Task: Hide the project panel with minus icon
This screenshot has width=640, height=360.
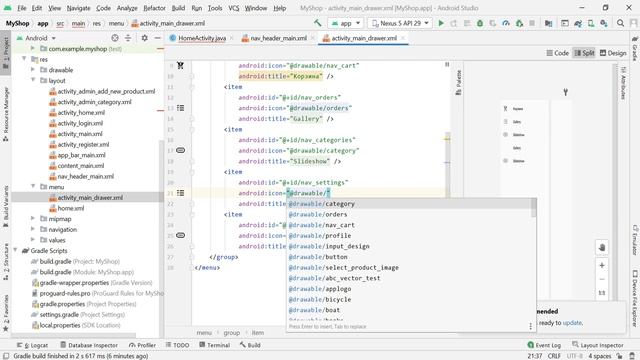Action: click(158, 38)
